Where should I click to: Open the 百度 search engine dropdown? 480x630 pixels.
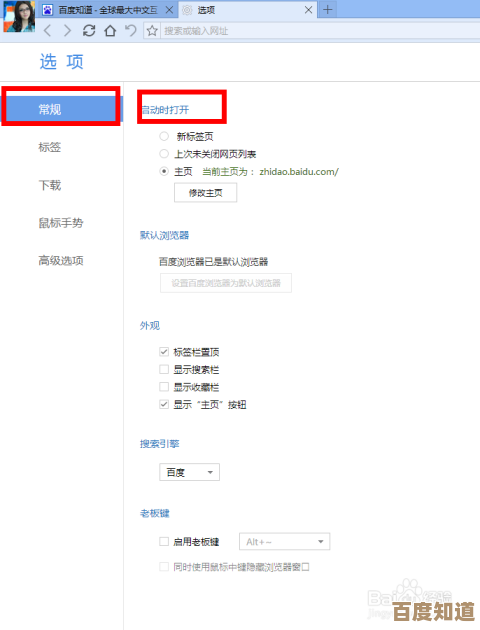[190, 472]
